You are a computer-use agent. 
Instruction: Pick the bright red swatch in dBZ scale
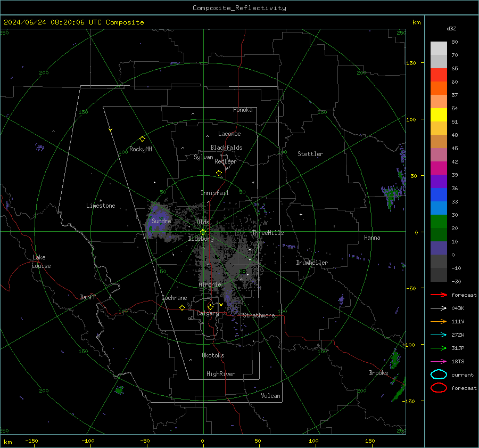click(439, 75)
